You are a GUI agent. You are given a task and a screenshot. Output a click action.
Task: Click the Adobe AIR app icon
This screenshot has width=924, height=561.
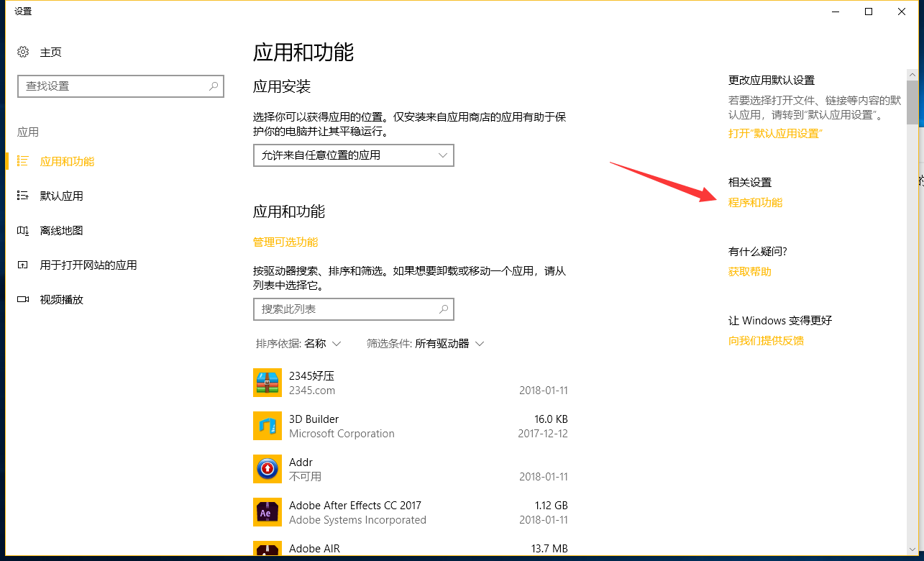[x=267, y=549]
